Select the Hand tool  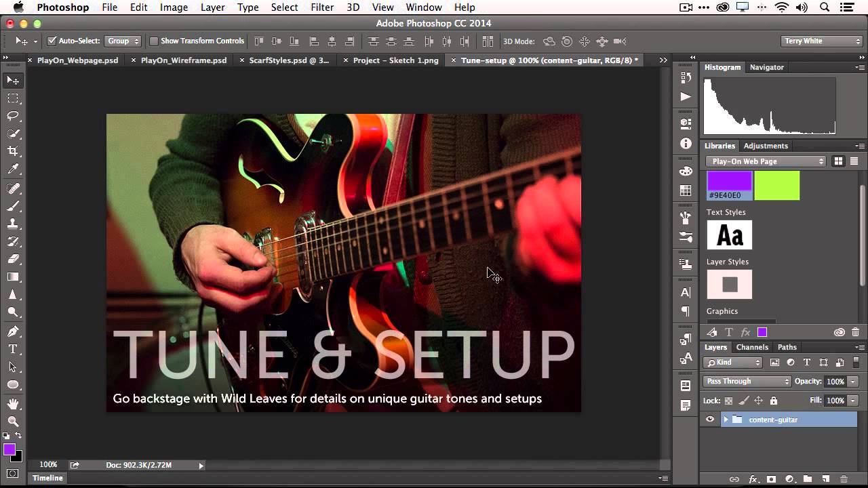click(x=13, y=404)
